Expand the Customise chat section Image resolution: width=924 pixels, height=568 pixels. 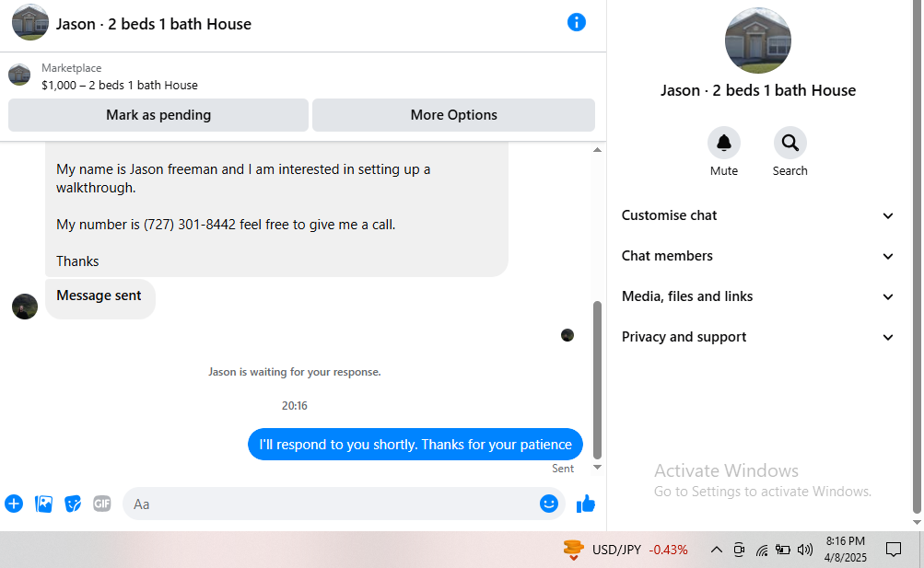(757, 215)
